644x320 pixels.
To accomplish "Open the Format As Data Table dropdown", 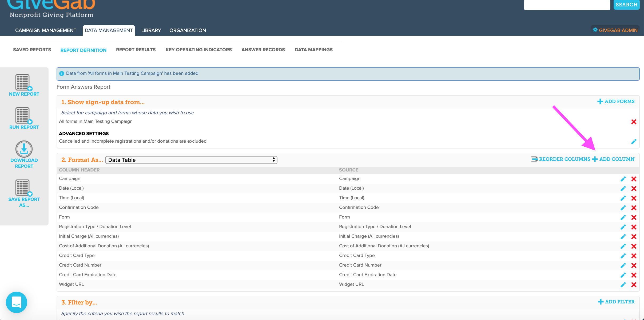I will tap(191, 160).
